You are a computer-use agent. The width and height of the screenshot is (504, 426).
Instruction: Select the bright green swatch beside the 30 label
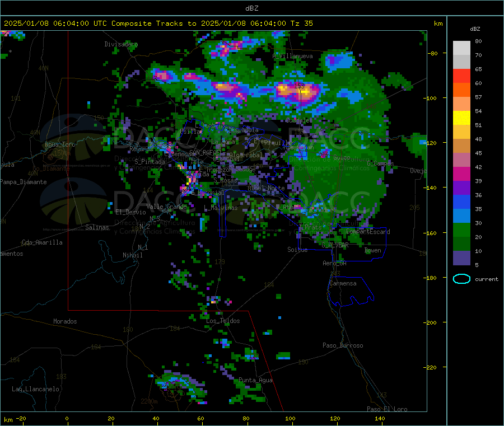(461, 230)
